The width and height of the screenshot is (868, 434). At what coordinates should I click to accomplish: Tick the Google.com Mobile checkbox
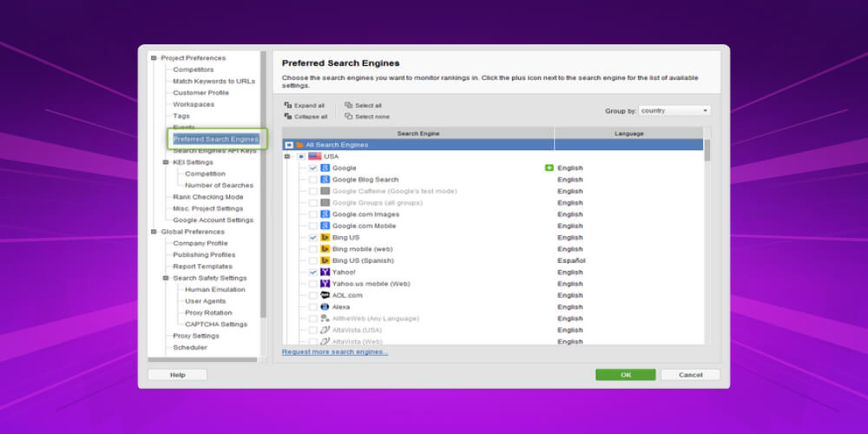coord(313,226)
